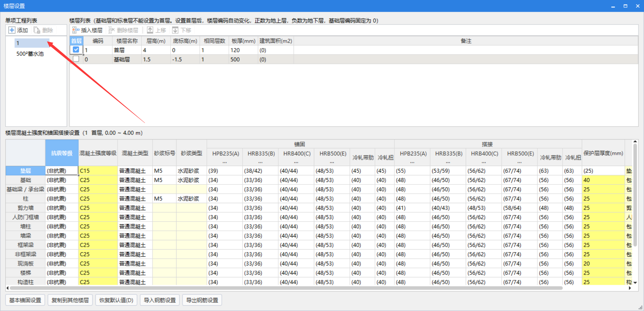Select the 楼梯 row header

pos(25,273)
